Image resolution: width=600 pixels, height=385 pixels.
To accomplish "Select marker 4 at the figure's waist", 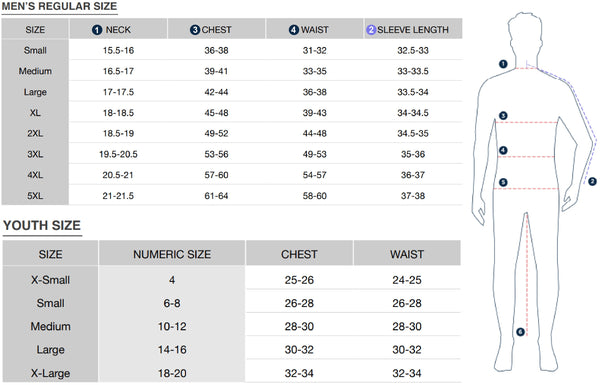I will [x=503, y=150].
